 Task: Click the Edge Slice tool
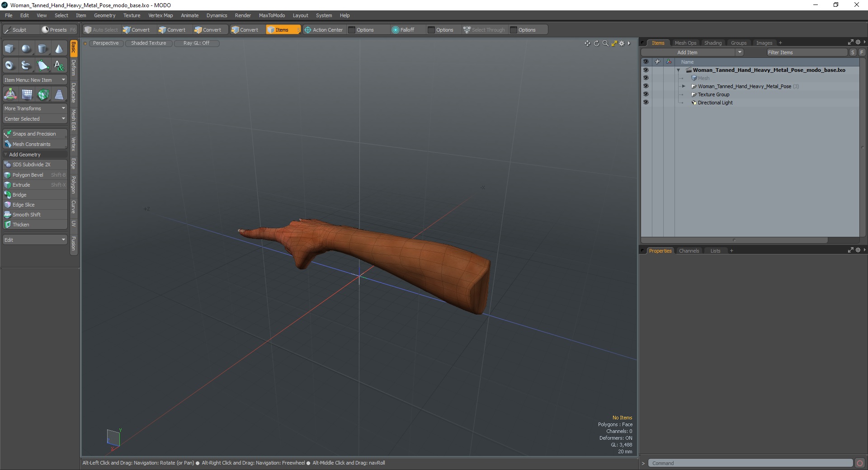click(x=35, y=205)
